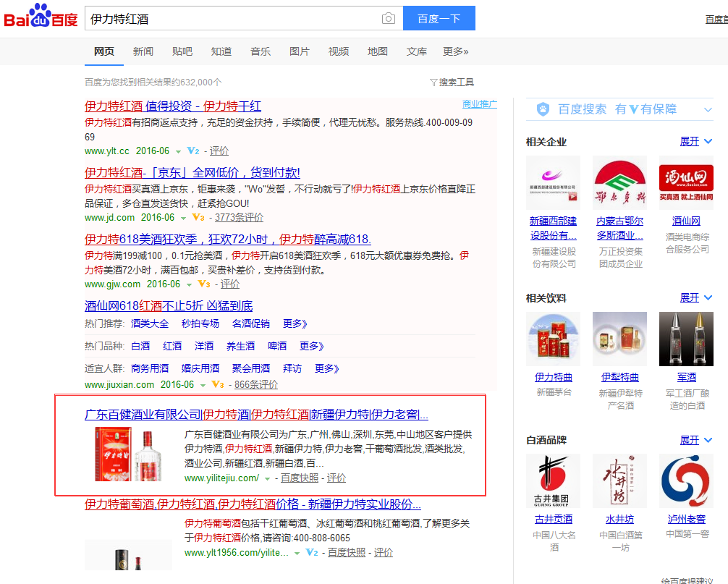
Task: Open the 3773条评价 reviews link
Action: tap(239, 217)
